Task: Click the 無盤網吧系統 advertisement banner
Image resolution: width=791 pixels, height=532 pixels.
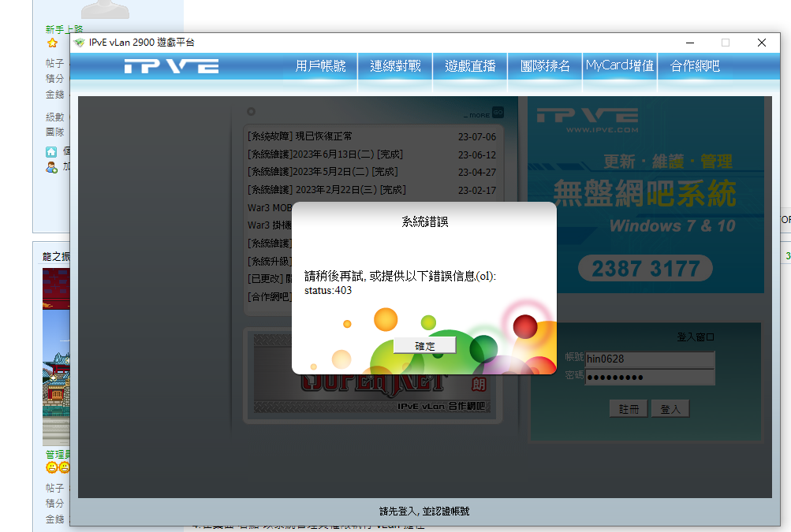Action: [646, 195]
